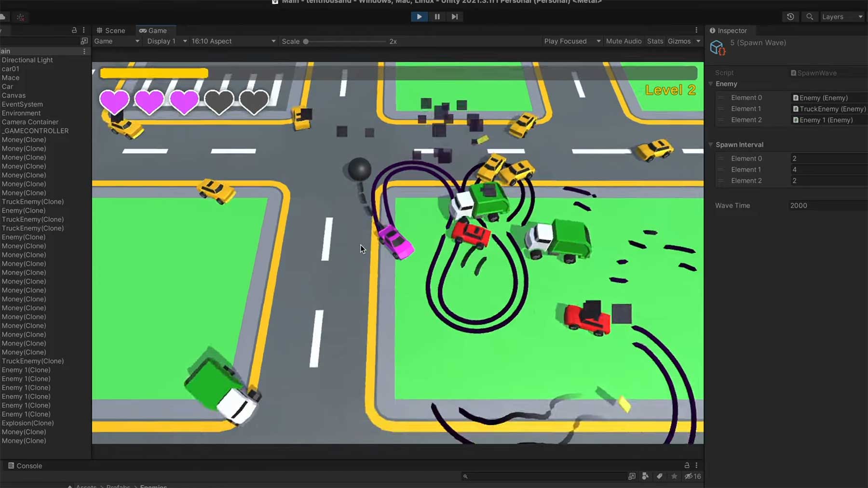Toggle the Hierarchy panel lock icon
Screen dimensions: 868x488
point(74,30)
